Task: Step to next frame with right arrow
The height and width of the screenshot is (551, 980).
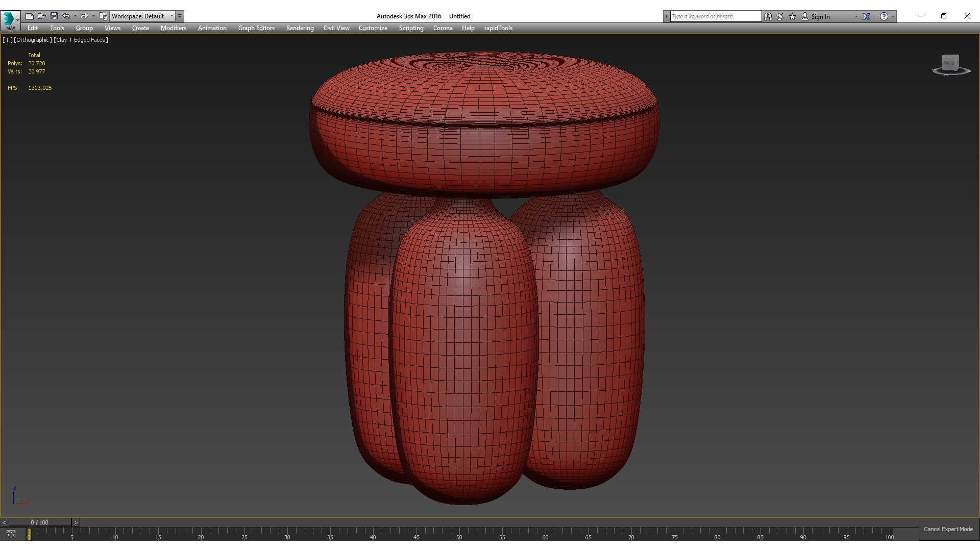Action: (x=76, y=522)
